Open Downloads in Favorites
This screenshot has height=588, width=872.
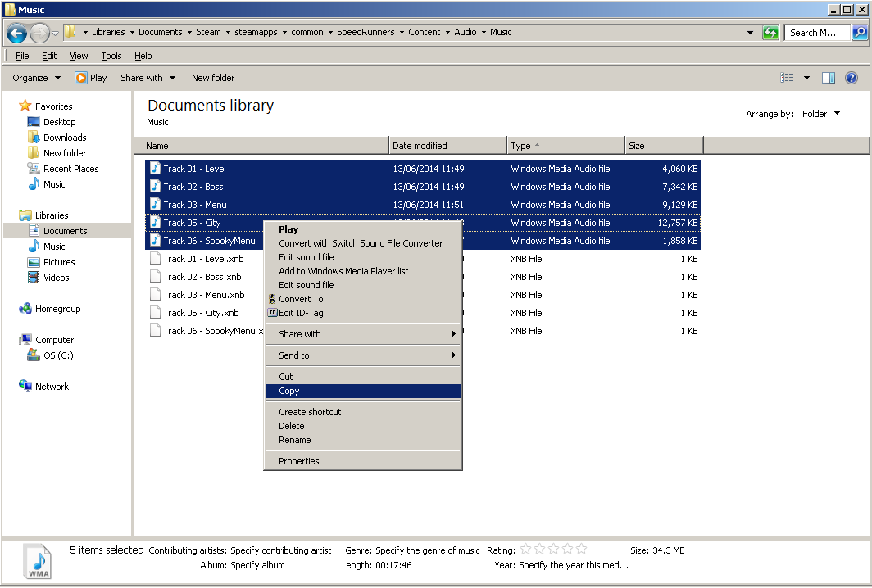point(65,138)
